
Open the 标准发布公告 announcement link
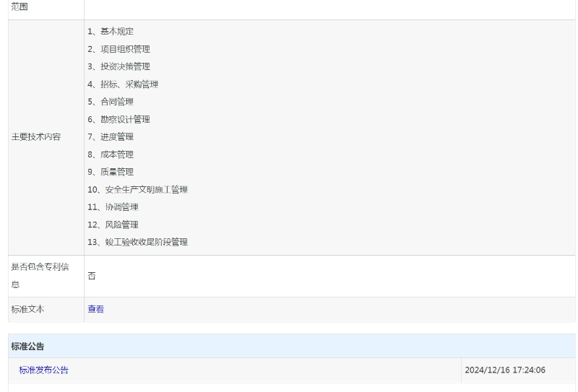click(44, 370)
